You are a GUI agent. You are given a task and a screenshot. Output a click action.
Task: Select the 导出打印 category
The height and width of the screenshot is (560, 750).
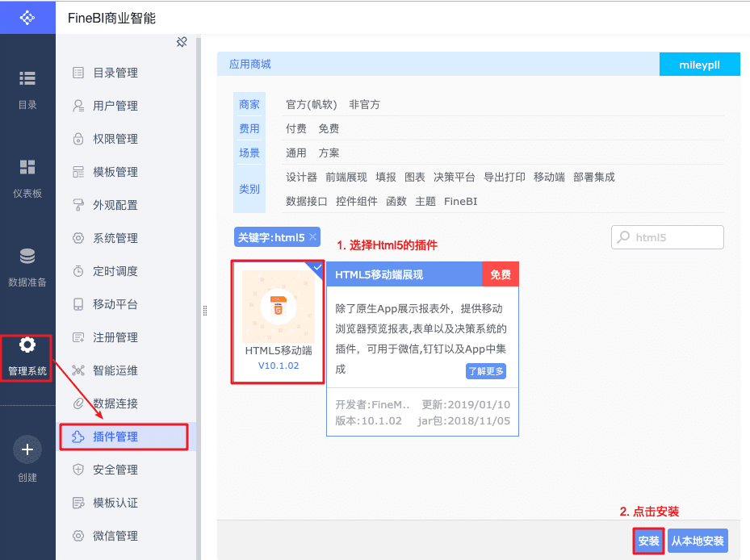click(x=505, y=178)
